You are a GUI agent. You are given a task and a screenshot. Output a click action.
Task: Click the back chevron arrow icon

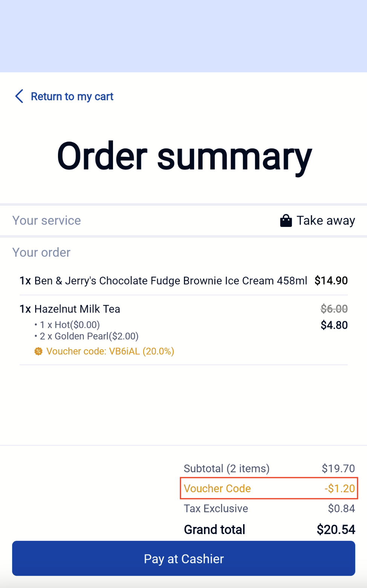tap(19, 96)
